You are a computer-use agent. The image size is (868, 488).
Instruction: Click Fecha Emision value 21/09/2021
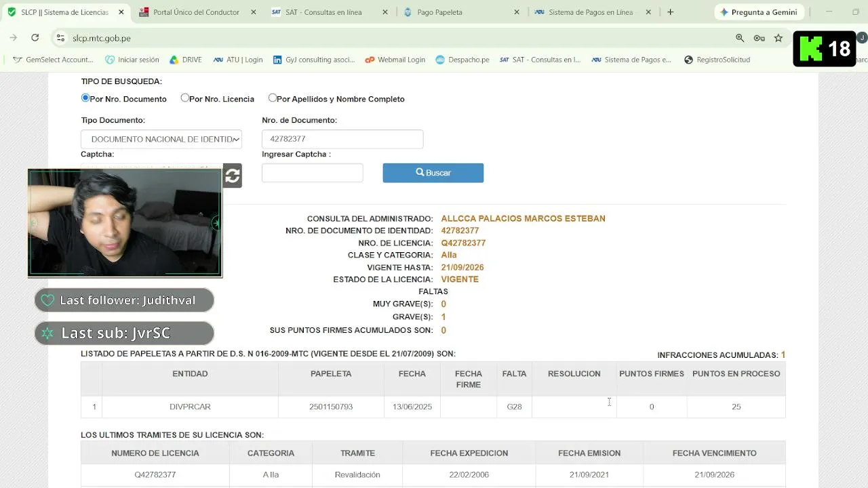click(589, 474)
